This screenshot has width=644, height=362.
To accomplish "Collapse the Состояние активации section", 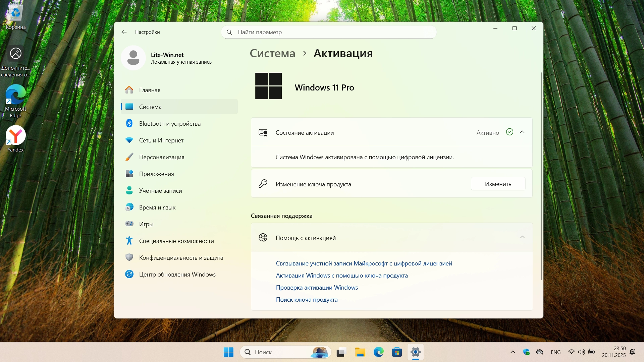I will pos(522,132).
